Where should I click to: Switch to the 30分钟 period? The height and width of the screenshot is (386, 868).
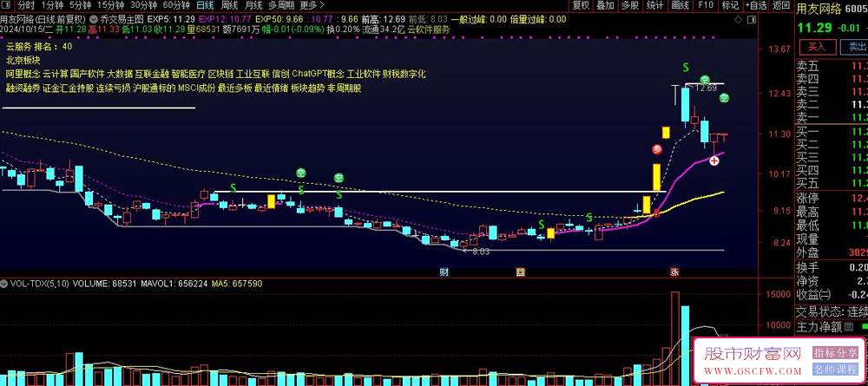coord(143,5)
